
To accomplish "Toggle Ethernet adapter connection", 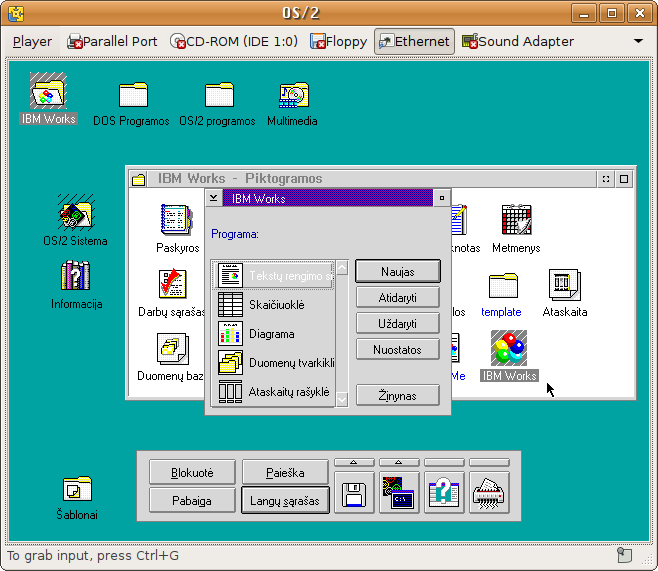I will click(414, 42).
